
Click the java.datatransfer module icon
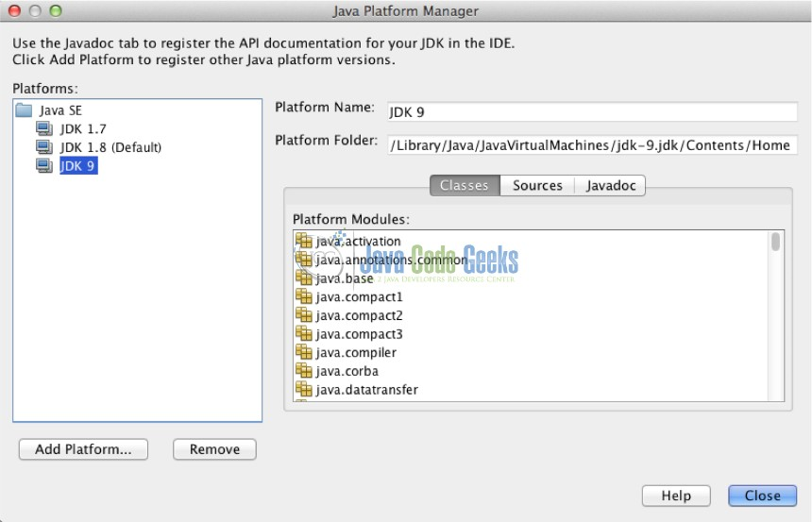coord(304,390)
